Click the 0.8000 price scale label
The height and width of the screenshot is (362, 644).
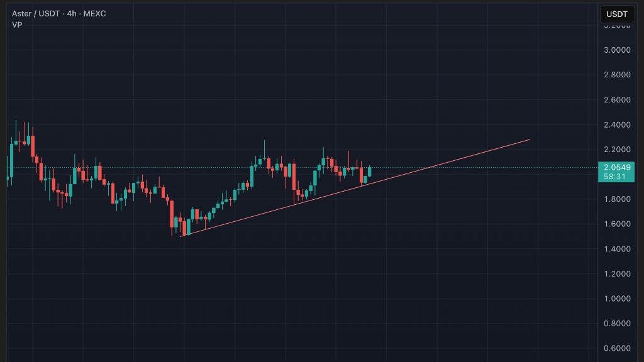[616, 323]
